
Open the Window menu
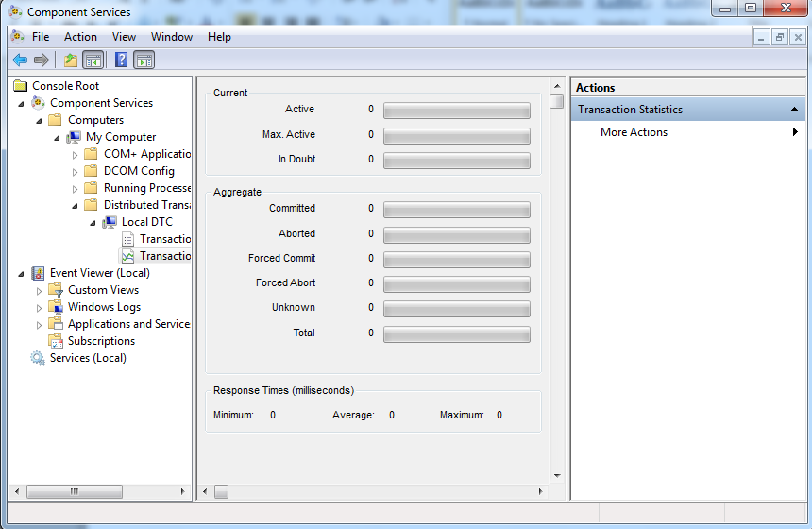tap(171, 37)
